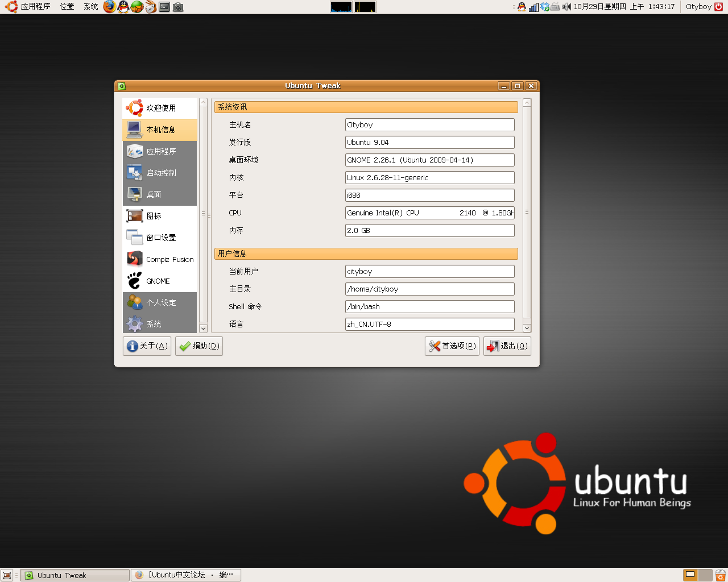Select 本机信息 computer info in sidebar

tap(160, 130)
